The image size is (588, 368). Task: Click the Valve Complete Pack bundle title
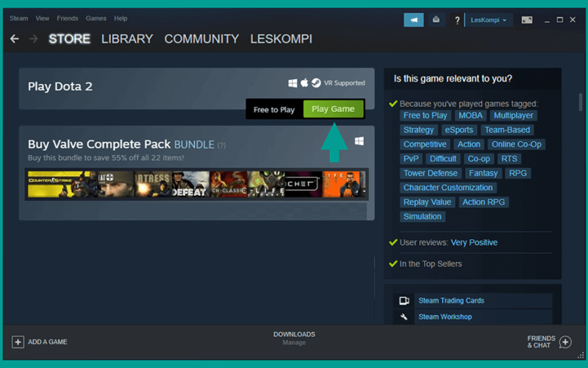coord(99,144)
